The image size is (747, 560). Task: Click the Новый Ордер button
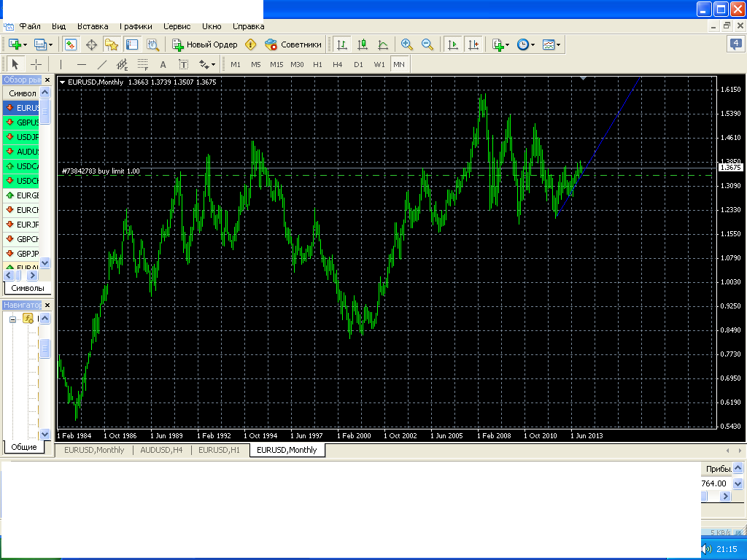(205, 44)
